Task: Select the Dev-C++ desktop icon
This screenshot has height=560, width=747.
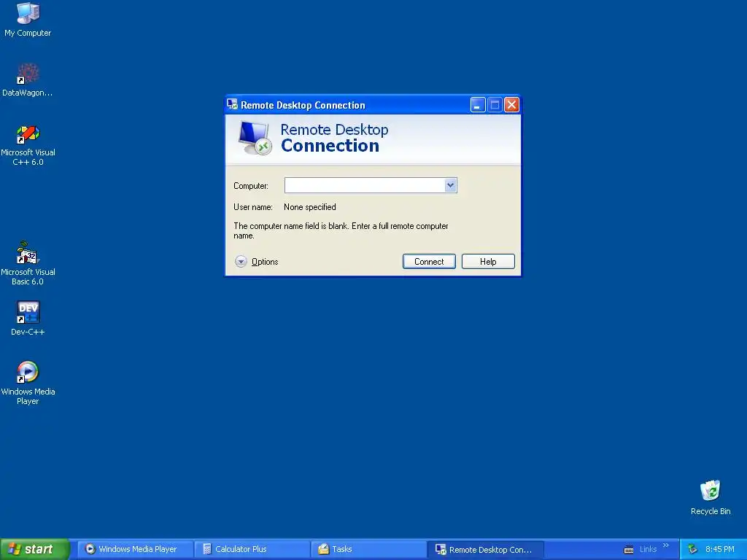Action: (x=28, y=318)
